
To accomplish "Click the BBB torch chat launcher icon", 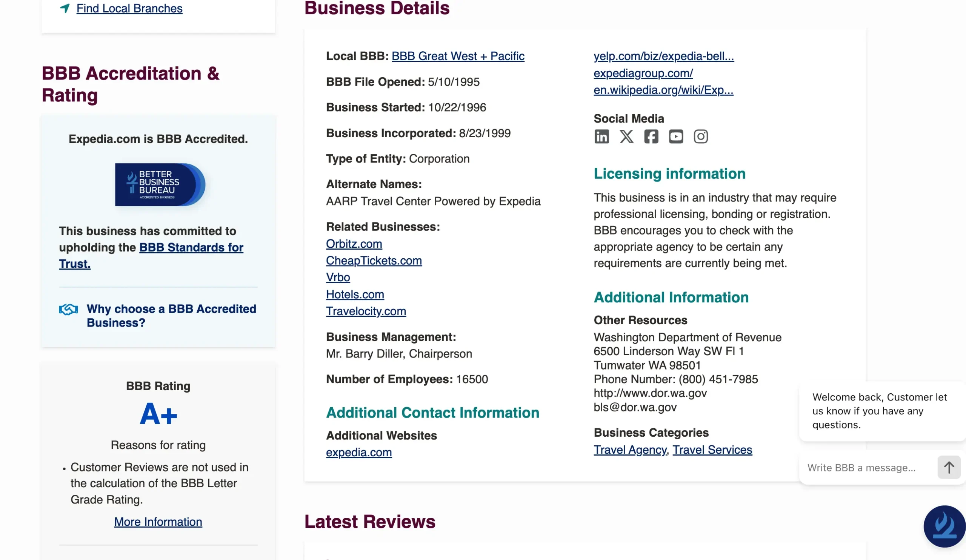I will pos(944,526).
